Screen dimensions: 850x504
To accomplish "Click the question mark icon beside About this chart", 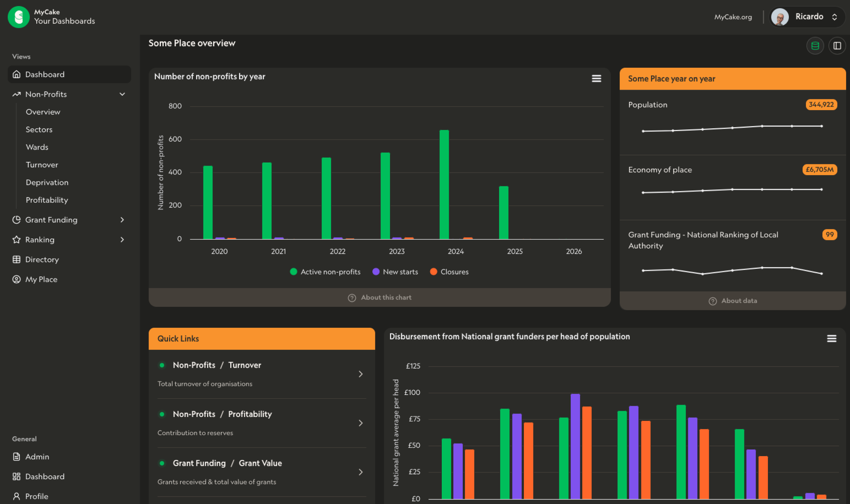I will (x=352, y=298).
